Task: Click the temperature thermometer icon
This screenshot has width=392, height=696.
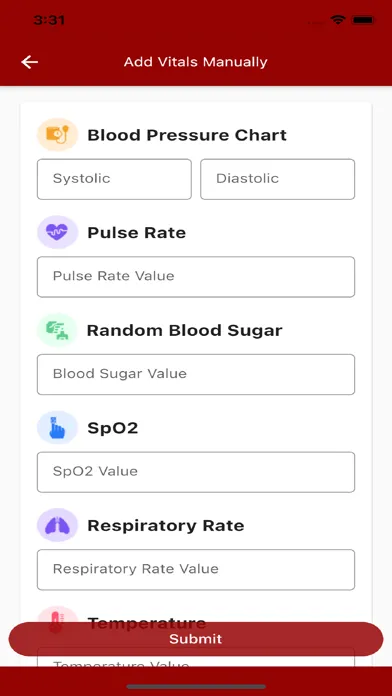Action: coord(57,615)
